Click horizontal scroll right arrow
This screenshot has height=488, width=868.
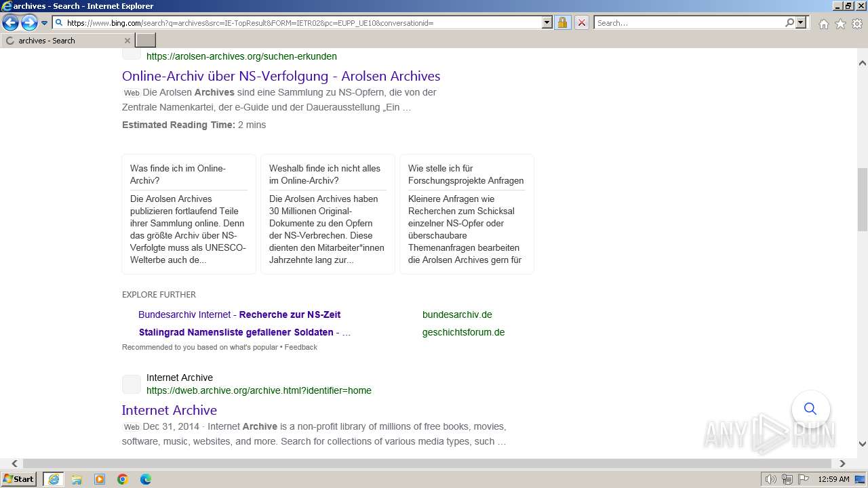842,464
